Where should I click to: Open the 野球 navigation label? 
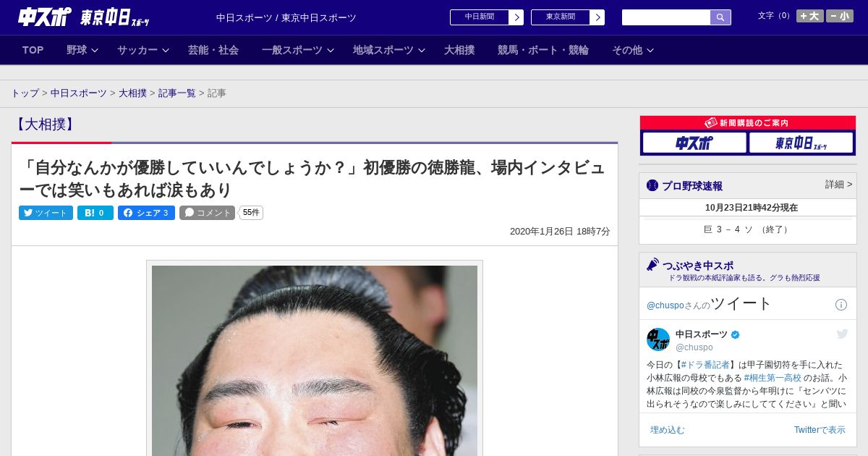tap(77, 50)
